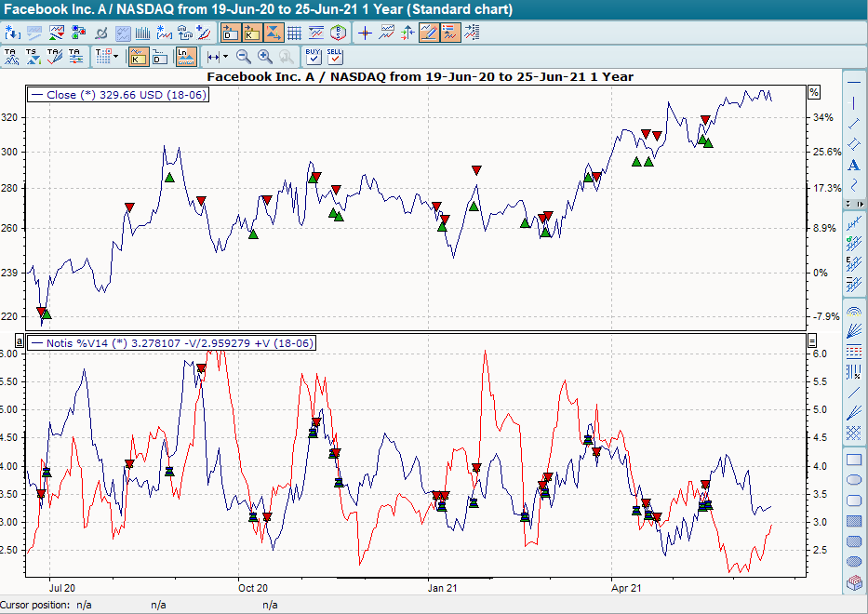The image size is (868, 614).
Task: Expand the lower panel with the small a button
Action: pyautogui.click(x=19, y=342)
